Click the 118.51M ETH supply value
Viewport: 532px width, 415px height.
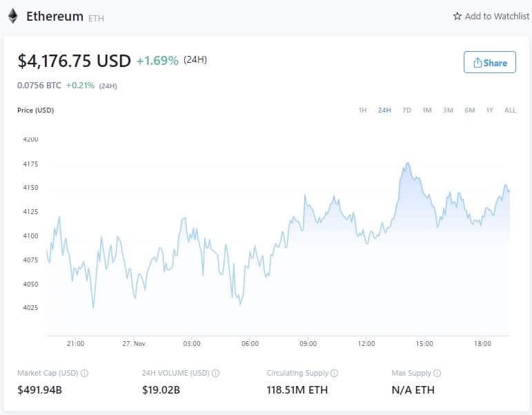click(297, 390)
